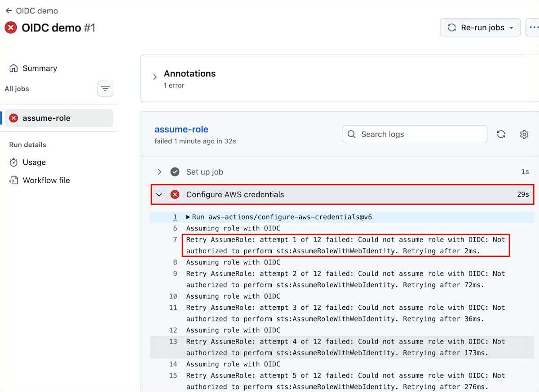Click the magnifier icon in Search logs
The height and width of the screenshot is (392, 539).
pyautogui.click(x=353, y=134)
